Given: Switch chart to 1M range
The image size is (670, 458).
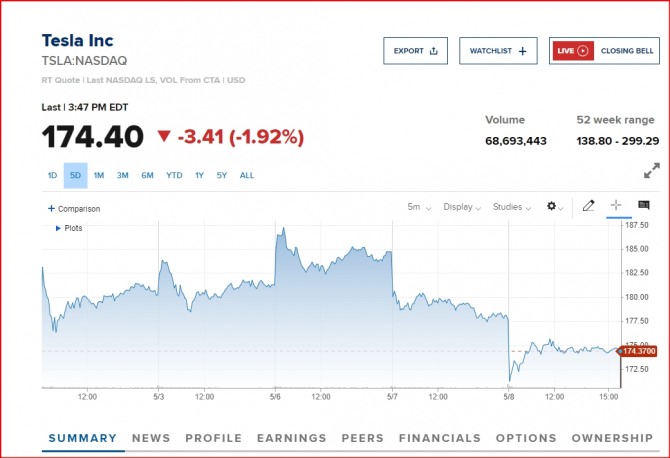Looking at the screenshot, I should tap(99, 176).
